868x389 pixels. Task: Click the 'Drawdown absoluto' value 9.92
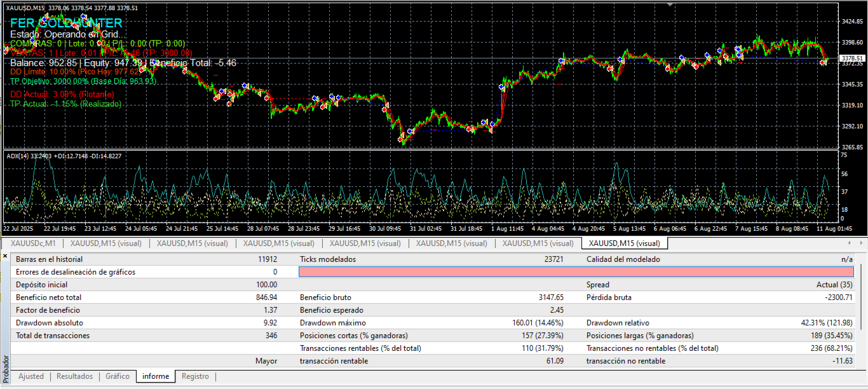pyautogui.click(x=271, y=323)
